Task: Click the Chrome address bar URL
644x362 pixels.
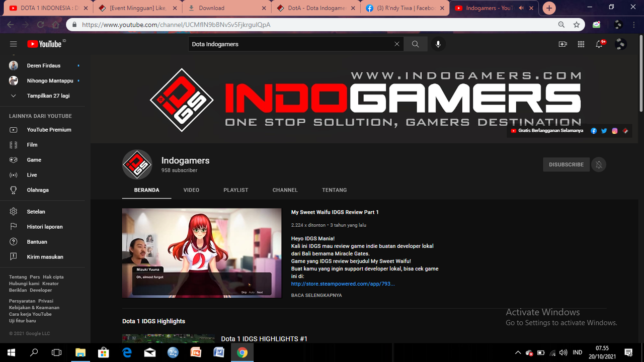Action: coord(176,25)
